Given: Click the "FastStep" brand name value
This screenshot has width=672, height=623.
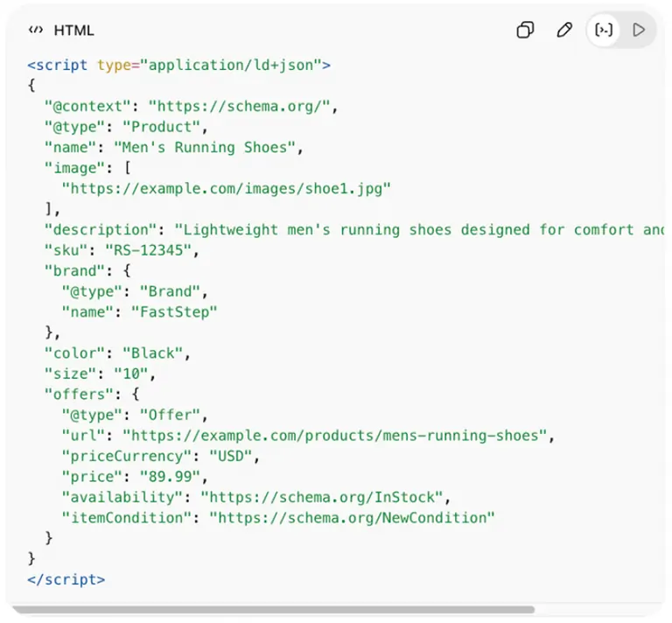Looking at the screenshot, I should 174,311.
